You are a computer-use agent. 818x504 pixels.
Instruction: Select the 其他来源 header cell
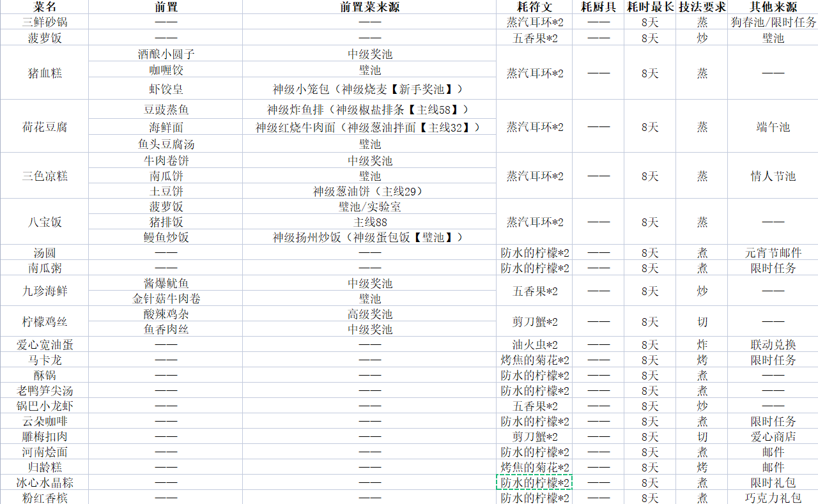tap(773, 7)
